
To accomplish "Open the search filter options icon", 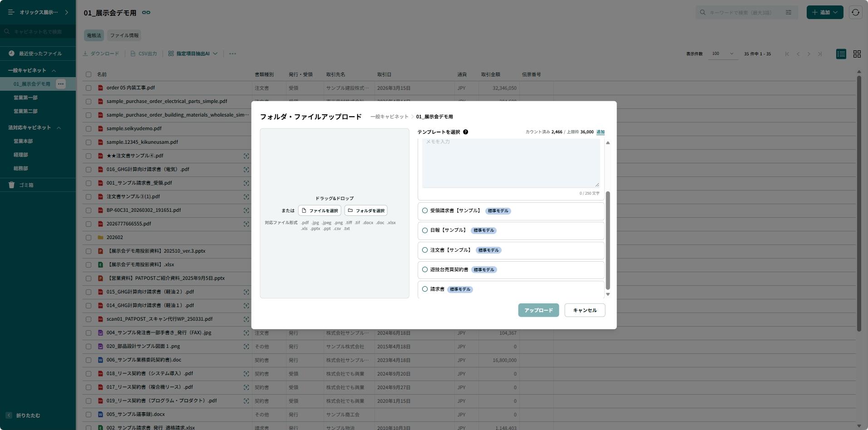I will [789, 13].
